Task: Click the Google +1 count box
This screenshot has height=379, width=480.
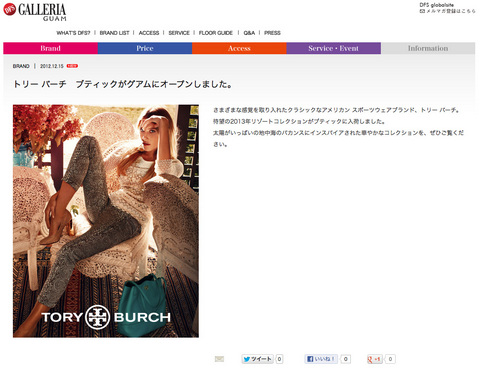Action: (390, 359)
